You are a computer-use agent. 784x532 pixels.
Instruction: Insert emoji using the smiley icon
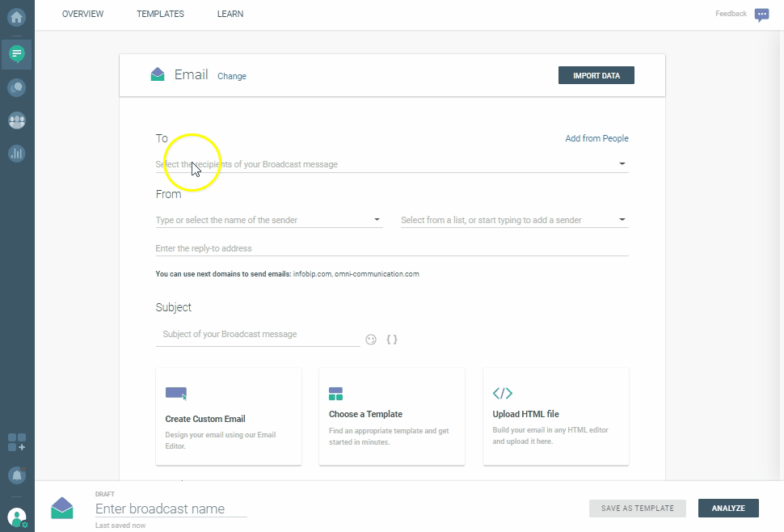click(x=371, y=340)
